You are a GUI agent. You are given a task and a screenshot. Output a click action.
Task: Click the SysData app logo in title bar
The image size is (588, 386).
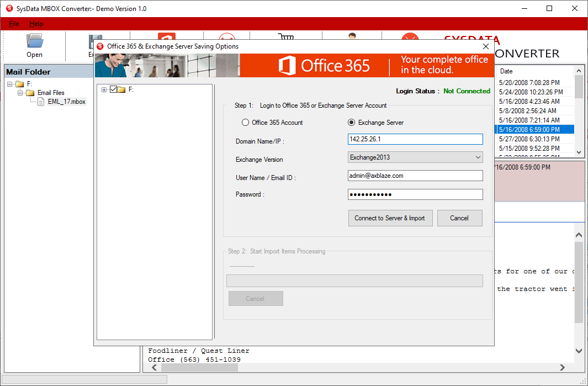(9, 8)
